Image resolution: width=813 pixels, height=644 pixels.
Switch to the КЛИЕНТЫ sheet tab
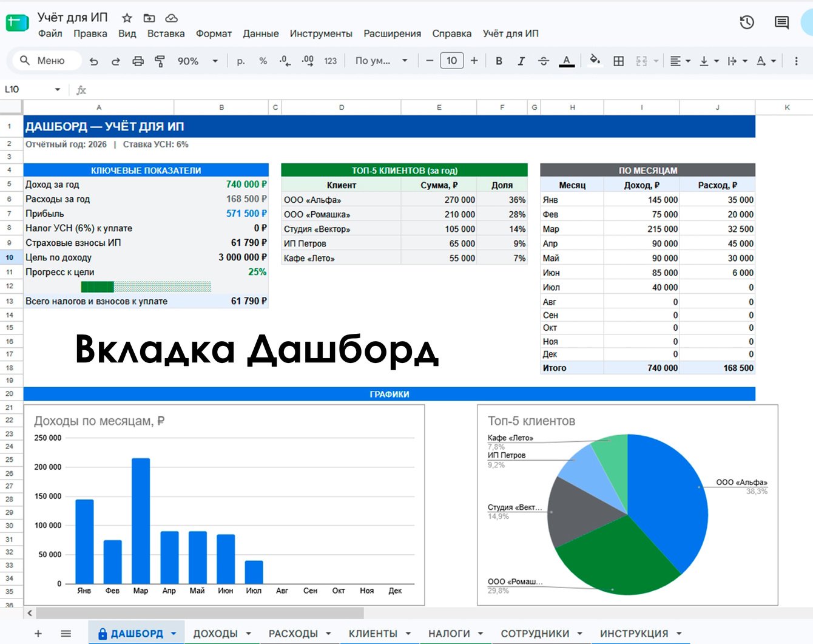[373, 634]
